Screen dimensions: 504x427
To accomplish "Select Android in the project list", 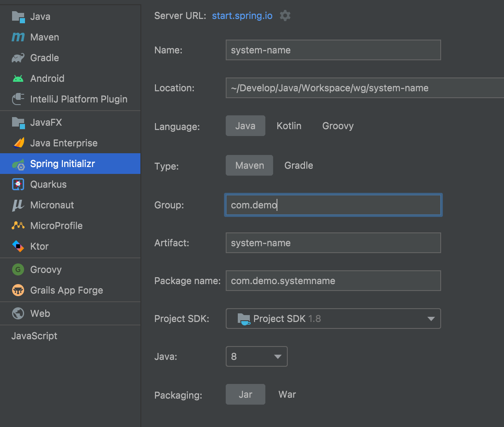I will click(x=70, y=78).
